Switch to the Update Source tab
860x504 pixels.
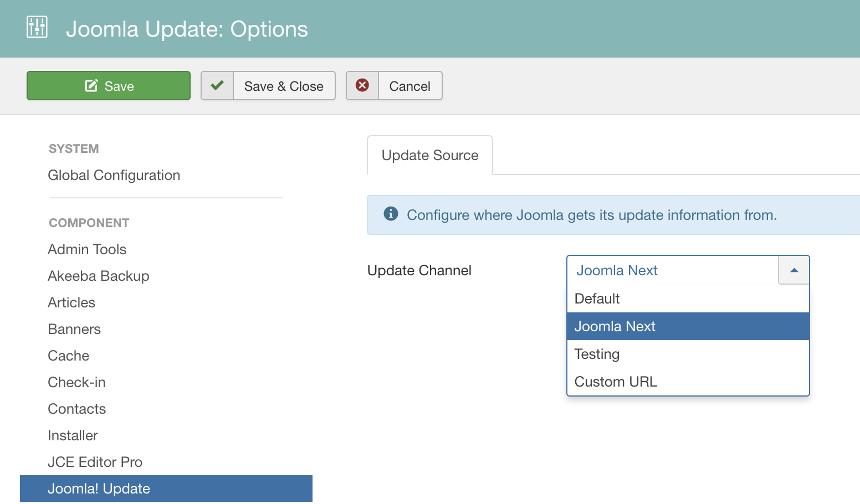coord(430,155)
